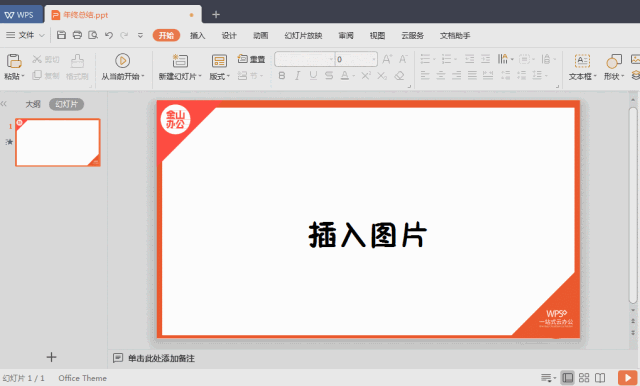Open the font name combo box

click(304, 59)
